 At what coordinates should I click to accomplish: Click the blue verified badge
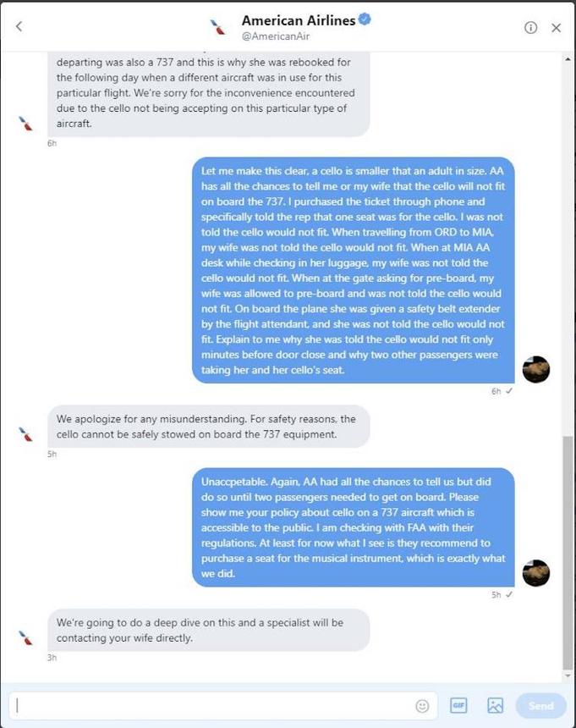coord(365,19)
